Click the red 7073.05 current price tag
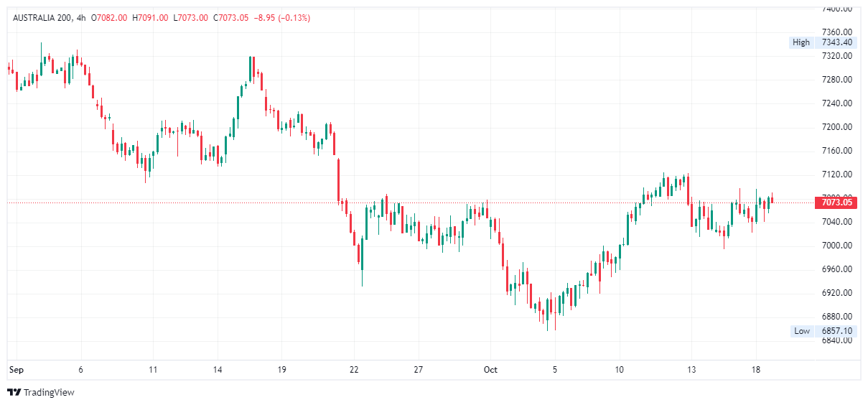The image size is (868, 405). tap(836, 202)
